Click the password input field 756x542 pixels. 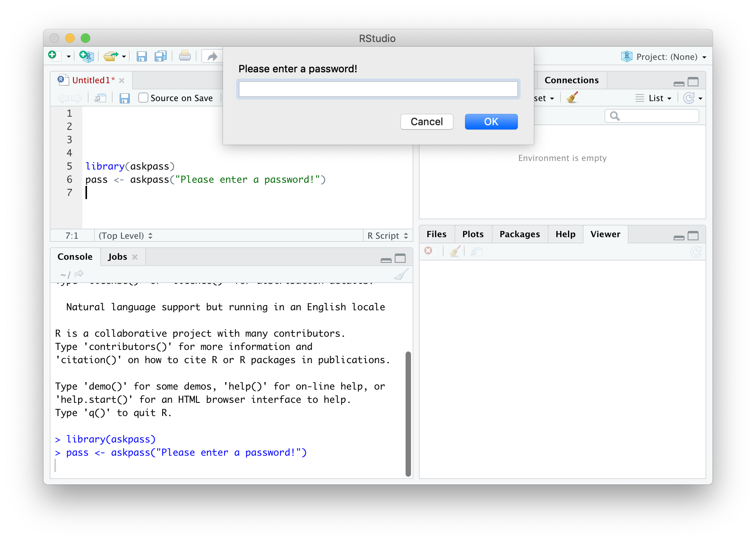click(378, 89)
